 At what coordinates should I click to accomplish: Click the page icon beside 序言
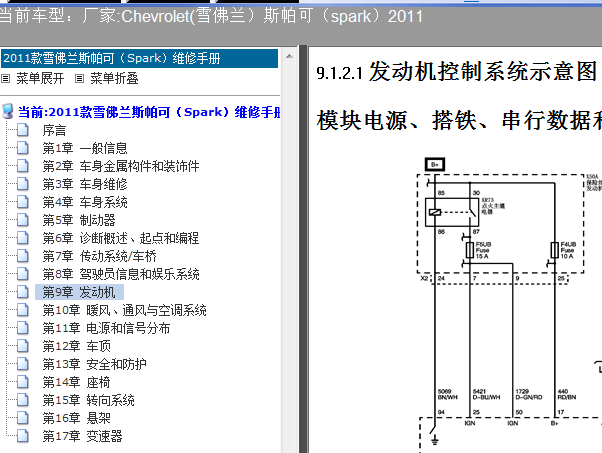click(23, 130)
